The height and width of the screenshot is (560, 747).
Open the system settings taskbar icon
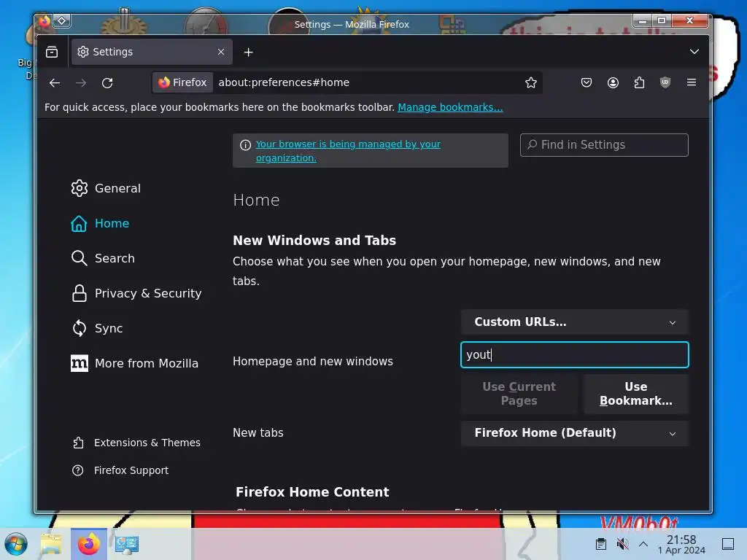[127, 544]
